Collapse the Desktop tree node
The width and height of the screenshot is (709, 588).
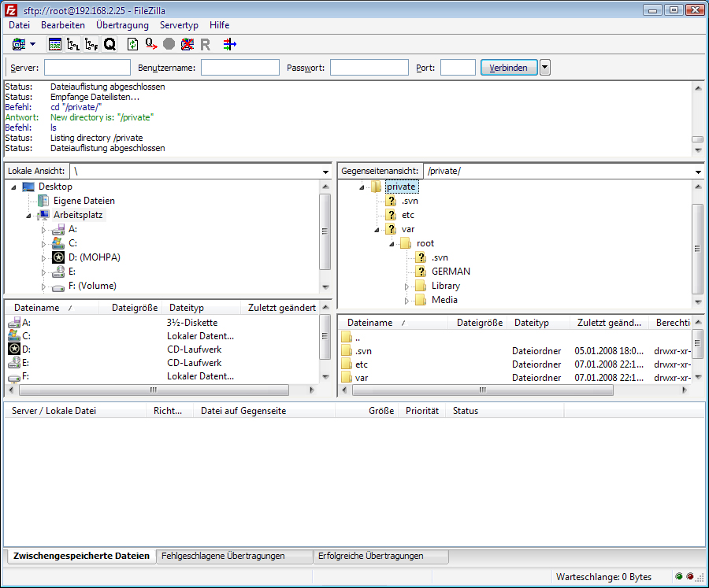pos(13,187)
